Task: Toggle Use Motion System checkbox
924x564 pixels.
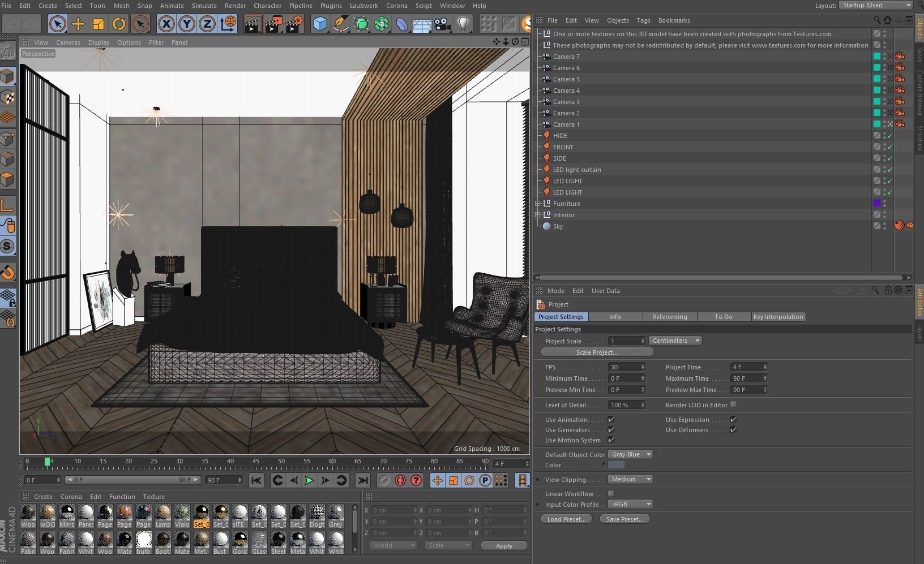Action: pos(611,440)
